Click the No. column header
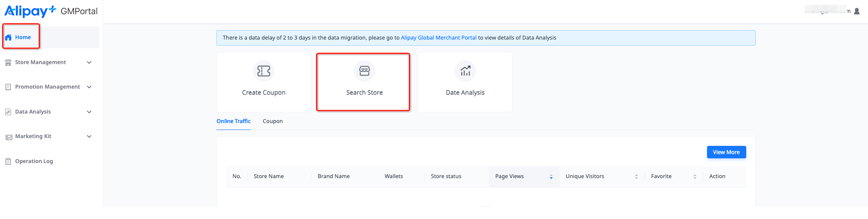Image resolution: width=868 pixels, height=219 pixels. click(x=237, y=176)
